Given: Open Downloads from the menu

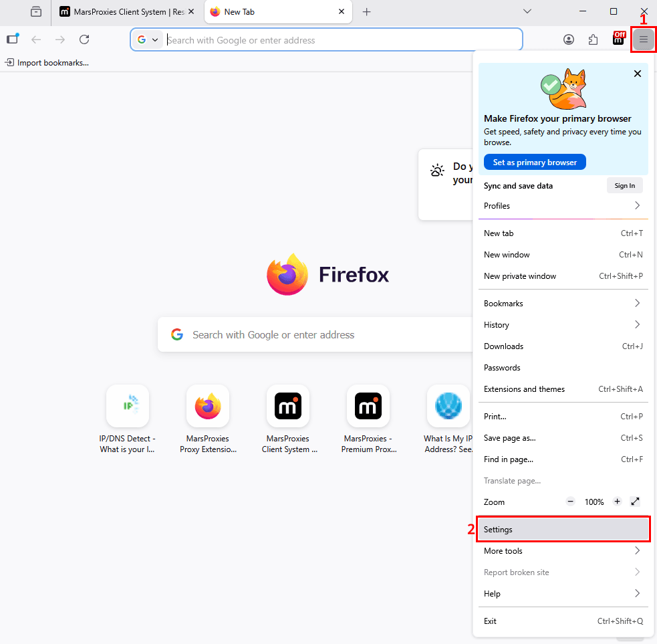Looking at the screenshot, I should (x=563, y=346).
